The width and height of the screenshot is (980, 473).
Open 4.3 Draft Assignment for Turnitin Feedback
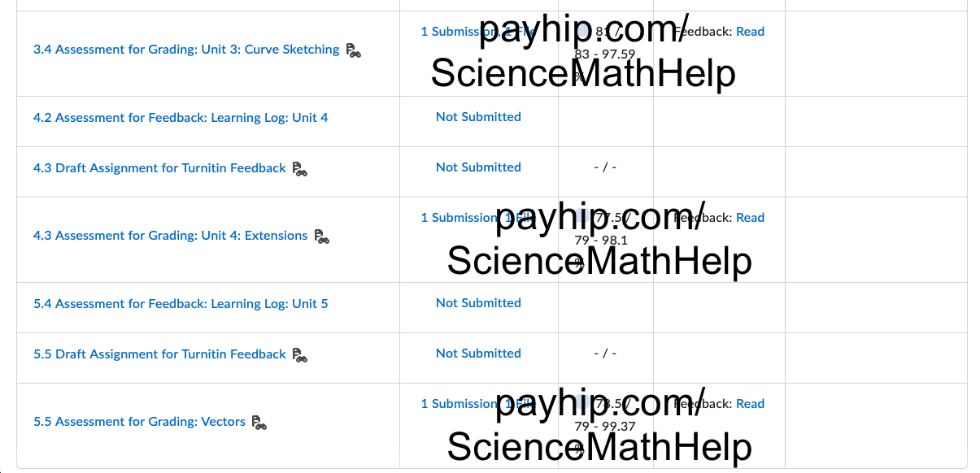pos(159,168)
